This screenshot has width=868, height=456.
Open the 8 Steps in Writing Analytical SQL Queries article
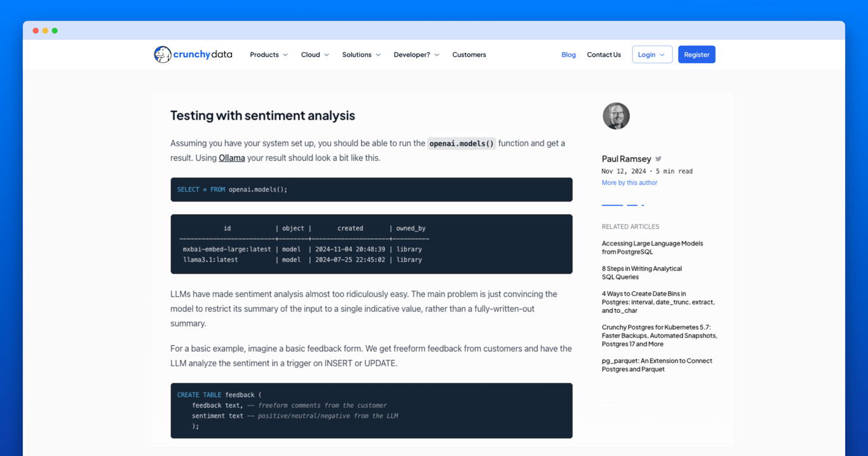(x=642, y=272)
